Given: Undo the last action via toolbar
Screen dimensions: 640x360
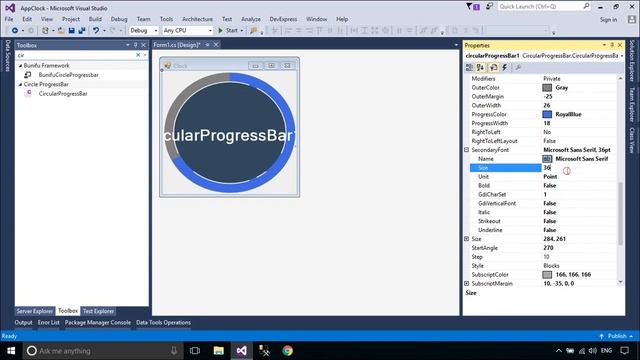Looking at the screenshot, I should click(x=96, y=31).
